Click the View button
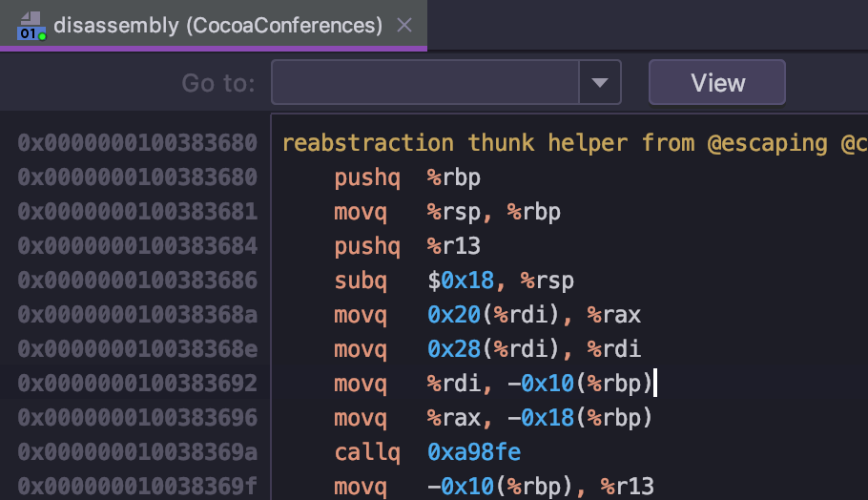 pyautogui.click(x=717, y=82)
